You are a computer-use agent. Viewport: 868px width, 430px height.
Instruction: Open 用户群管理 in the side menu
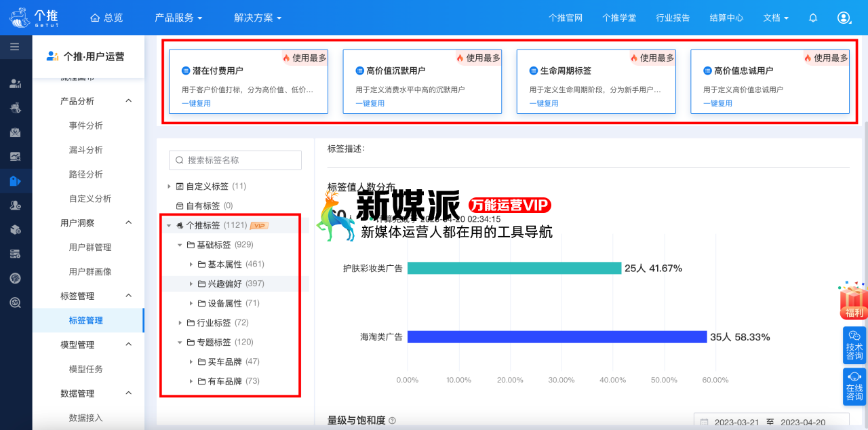(x=90, y=248)
